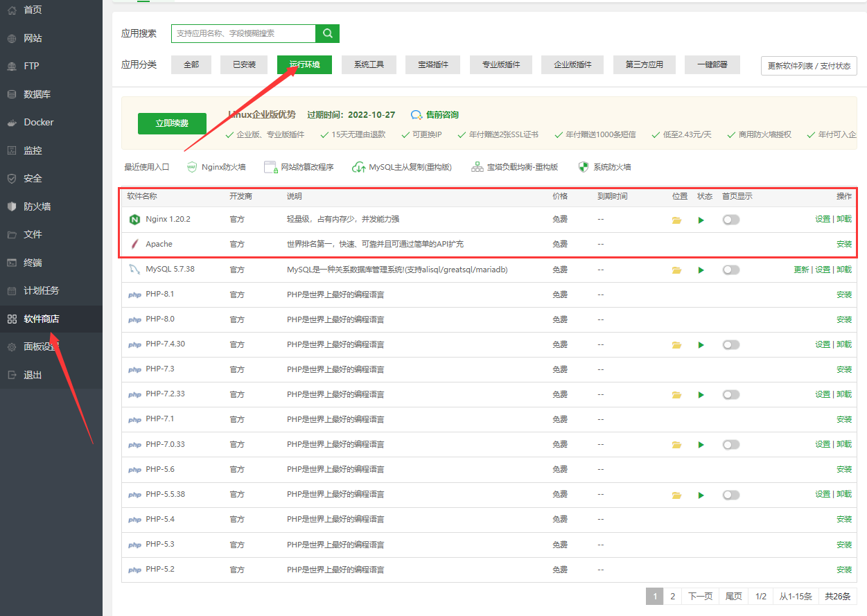Select the 第三方应用 category filter
Screen dimensions: 867x616
point(645,64)
